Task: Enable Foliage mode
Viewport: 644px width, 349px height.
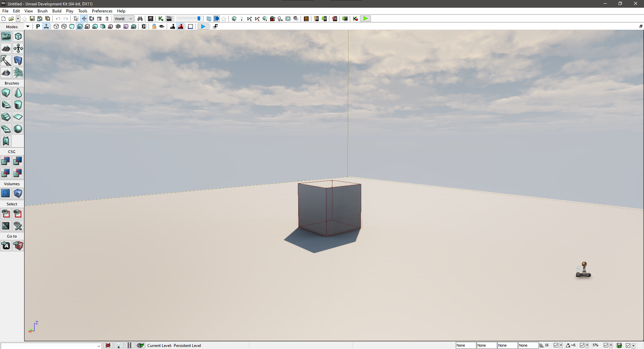Action: coord(18,72)
